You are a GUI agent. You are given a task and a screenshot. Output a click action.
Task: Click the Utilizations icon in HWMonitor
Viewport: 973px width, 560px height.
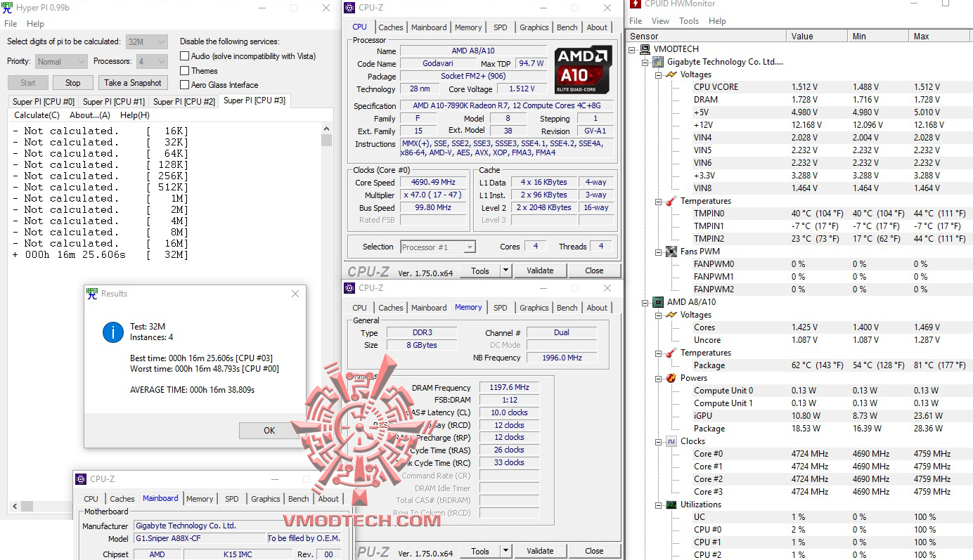671,504
